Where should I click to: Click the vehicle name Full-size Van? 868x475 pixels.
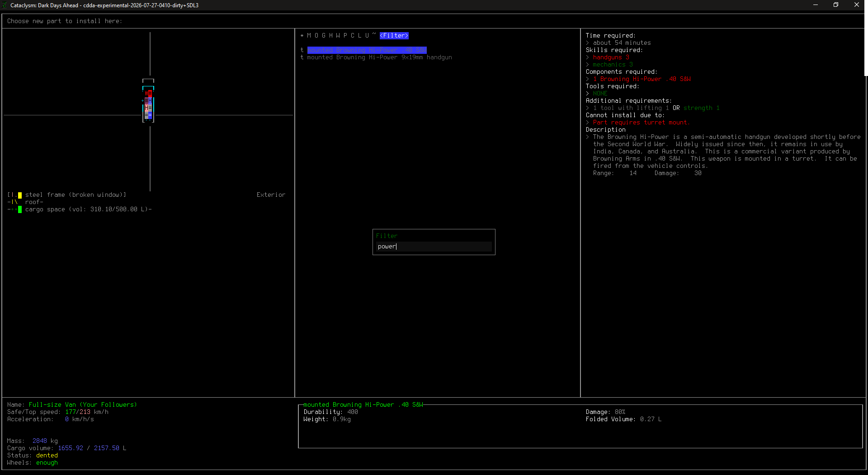coord(83,405)
